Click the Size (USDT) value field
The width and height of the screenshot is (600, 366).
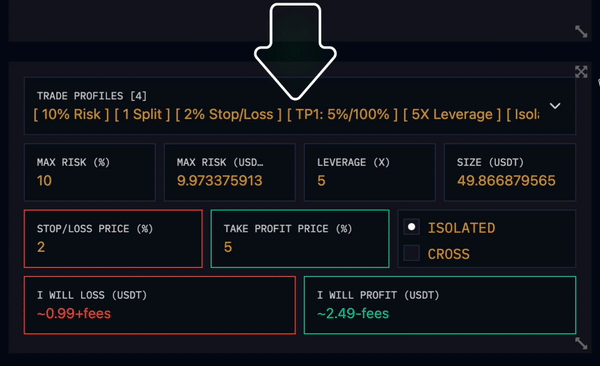[x=510, y=172]
